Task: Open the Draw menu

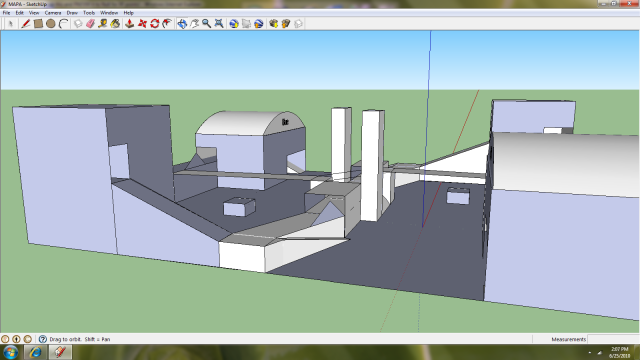Action: pyautogui.click(x=72, y=13)
